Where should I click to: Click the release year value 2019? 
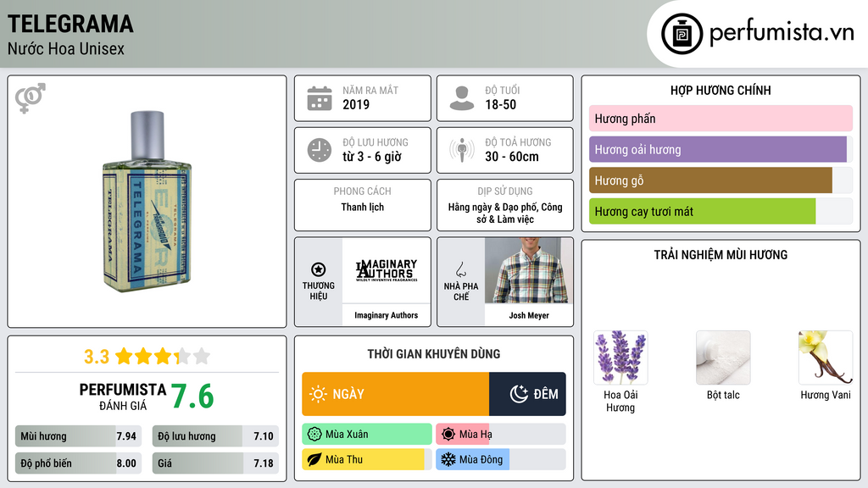click(x=356, y=104)
